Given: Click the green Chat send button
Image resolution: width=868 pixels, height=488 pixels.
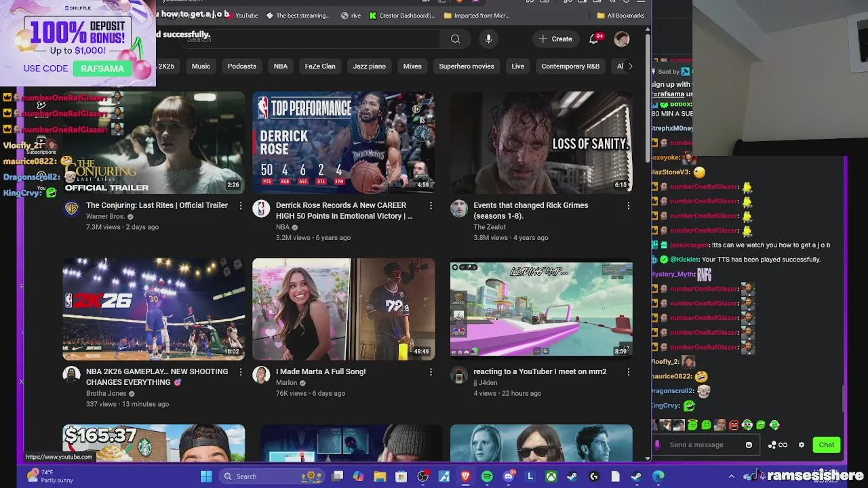Looking at the screenshot, I should coord(826,445).
